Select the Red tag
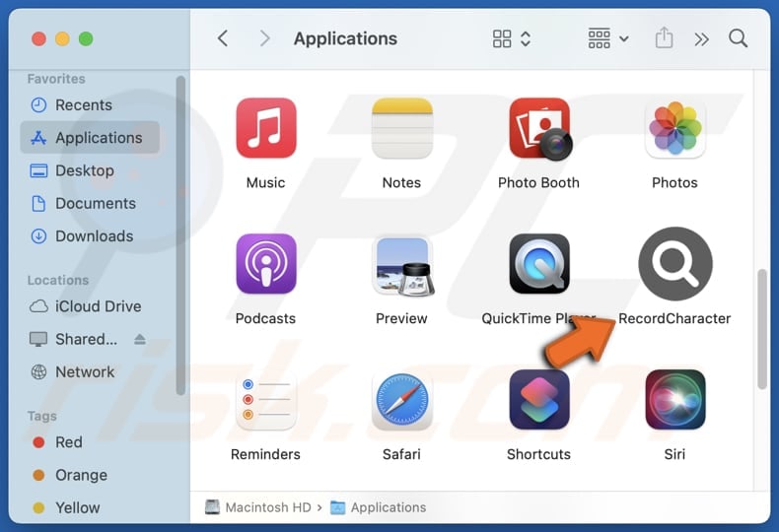779x532 pixels. point(90,442)
